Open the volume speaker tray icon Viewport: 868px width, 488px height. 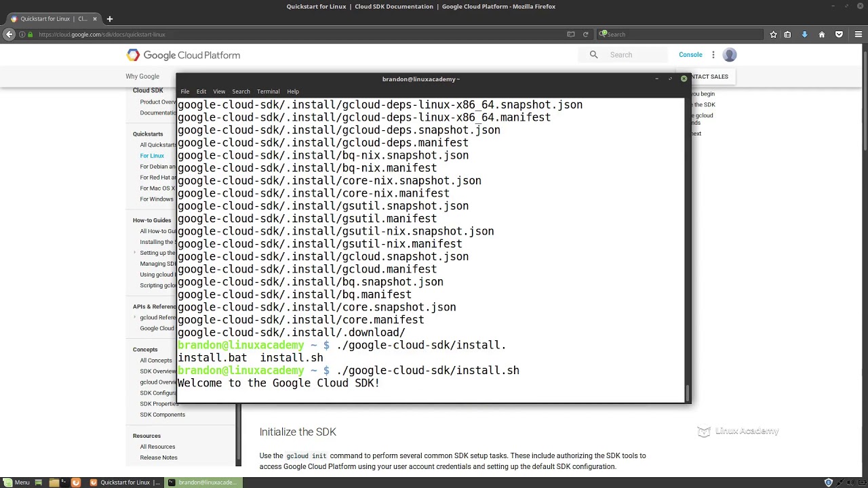(850, 483)
